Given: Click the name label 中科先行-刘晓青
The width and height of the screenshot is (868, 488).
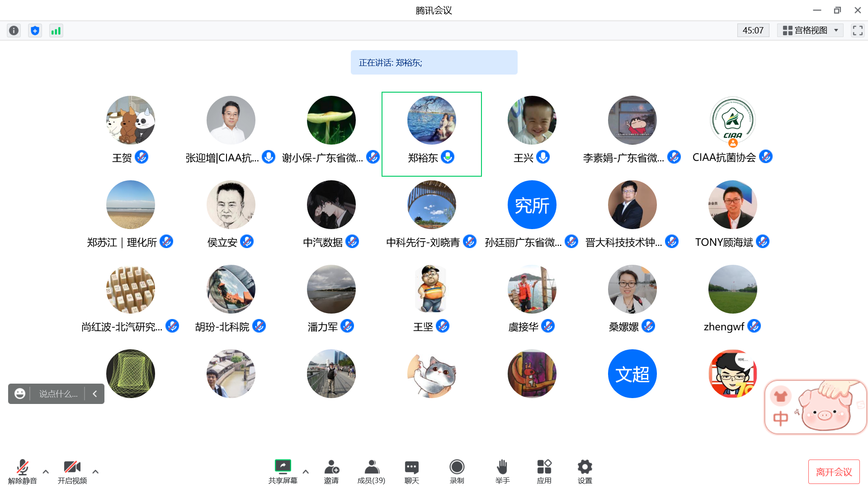Looking at the screenshot, I should tap(423, 243).
